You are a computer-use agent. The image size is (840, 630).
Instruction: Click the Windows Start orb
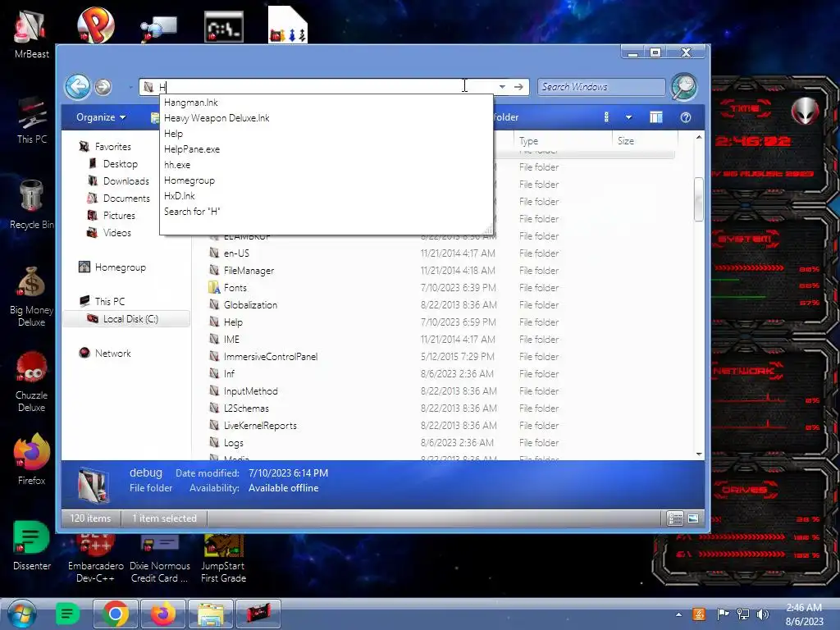click(x=22, y=614)
